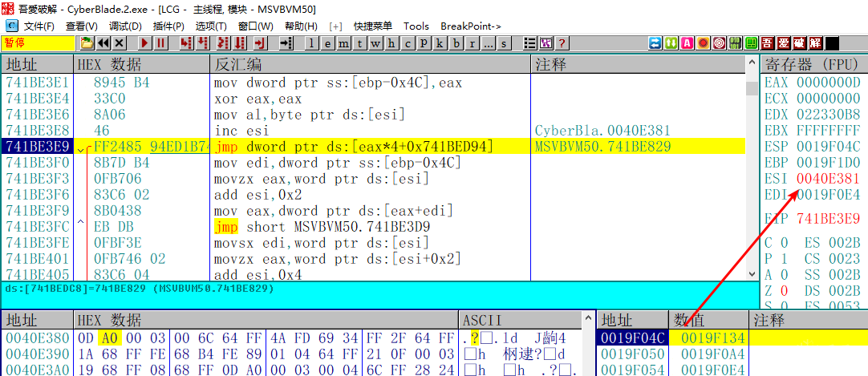Viewport: 868px width, 376px height.
Task: Open Patches window with 'P' button
Action: click(x=424, y=43)
